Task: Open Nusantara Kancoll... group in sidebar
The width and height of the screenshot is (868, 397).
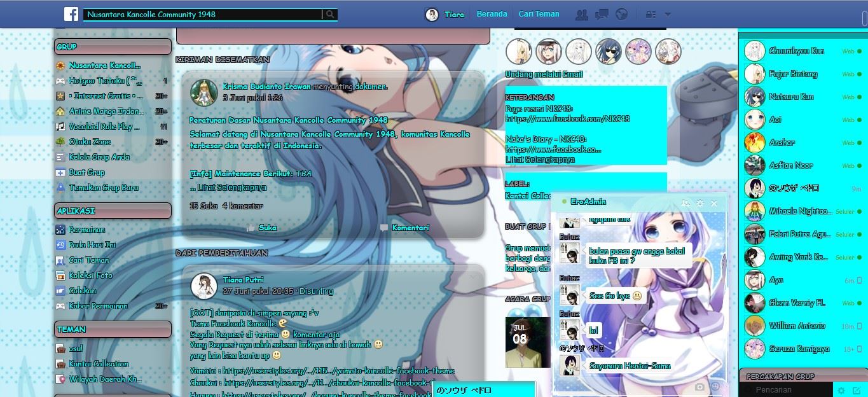Action: point(105,66)
